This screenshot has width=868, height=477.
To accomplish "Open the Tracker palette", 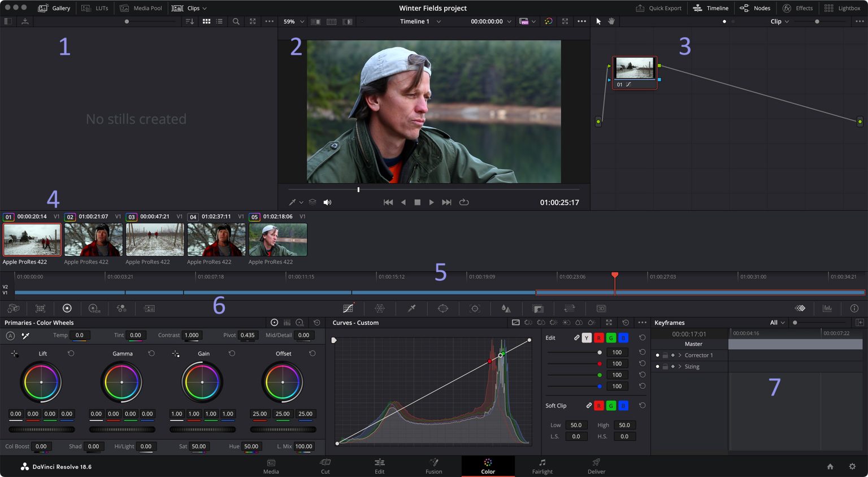I will pos(474,308).
